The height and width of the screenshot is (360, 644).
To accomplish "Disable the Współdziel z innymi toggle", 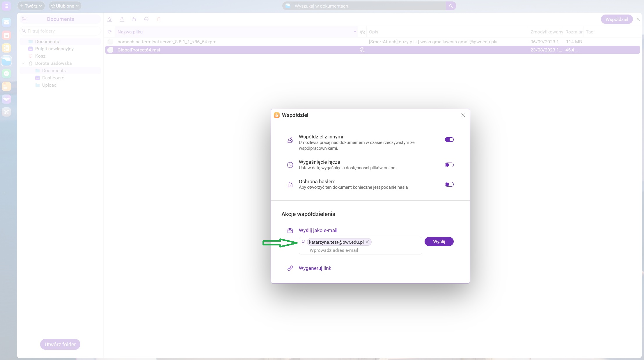I will (449, 140).
